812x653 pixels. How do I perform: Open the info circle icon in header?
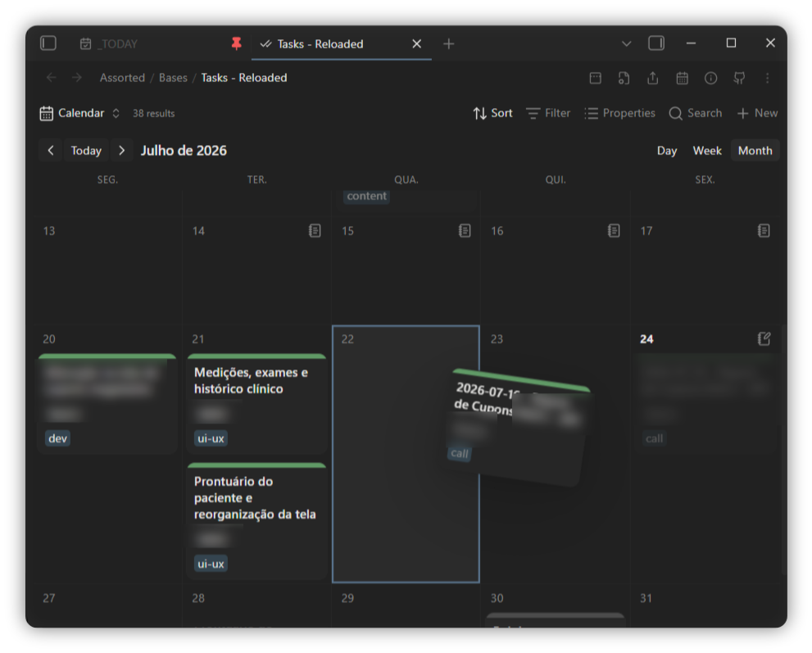(710, 78)
